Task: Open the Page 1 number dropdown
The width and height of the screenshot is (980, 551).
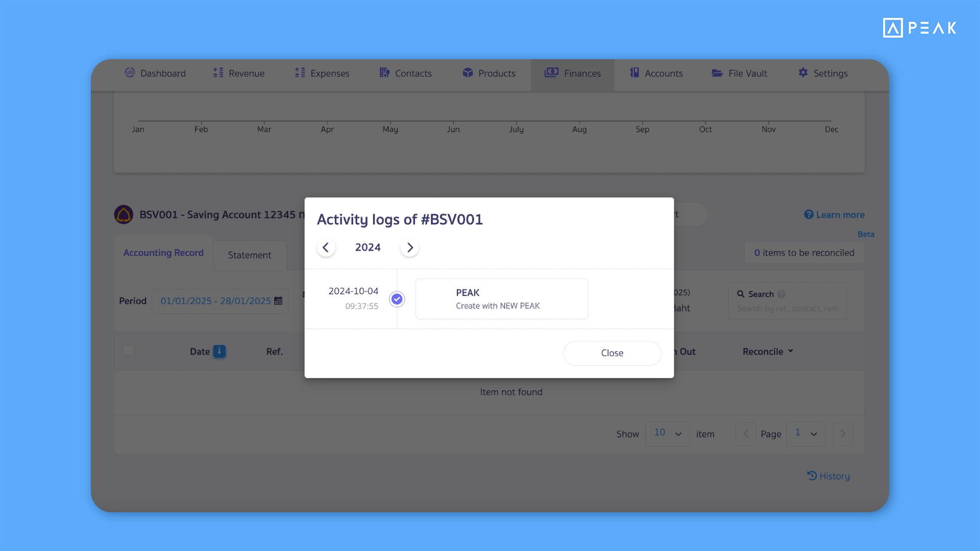Action: pos(805,434)
